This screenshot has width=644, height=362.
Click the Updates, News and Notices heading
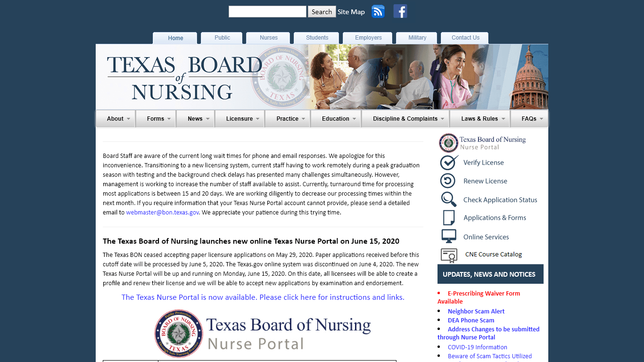click(490, 274)
